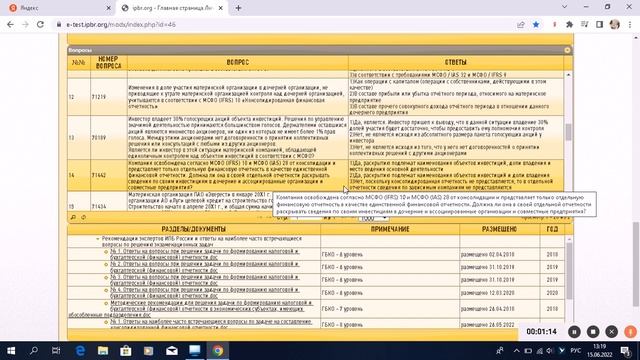
Task: Open the clock showing 13:19 15.06.2022
Action: coord(600,351)
